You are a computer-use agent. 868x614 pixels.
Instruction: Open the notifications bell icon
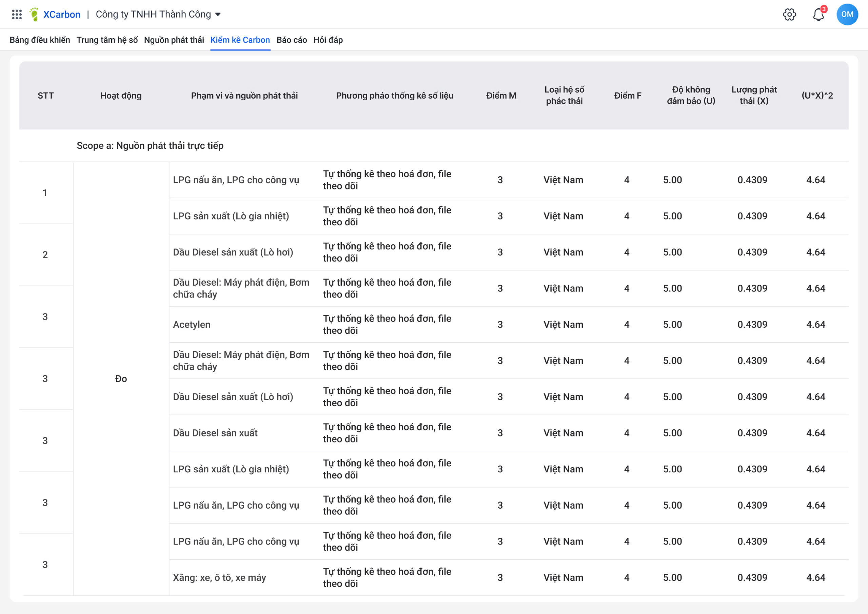(x=818, y=14)
